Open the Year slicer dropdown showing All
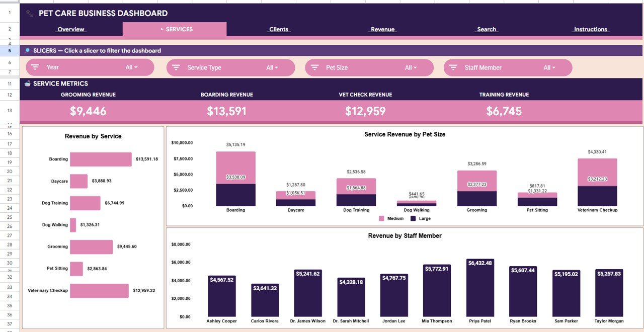The image size is (644, 332). (132, 67)
